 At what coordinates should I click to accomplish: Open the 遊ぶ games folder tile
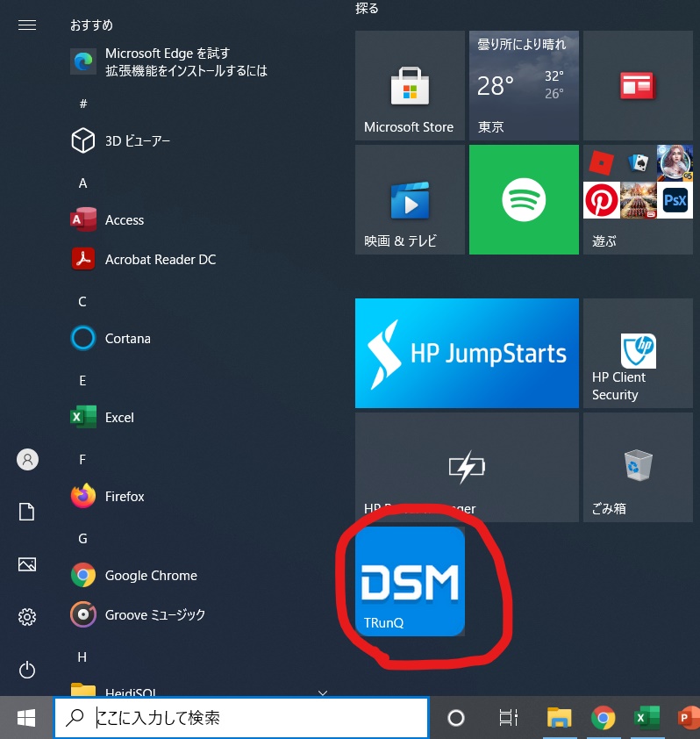pyautogui.click(x=638, y=199)
